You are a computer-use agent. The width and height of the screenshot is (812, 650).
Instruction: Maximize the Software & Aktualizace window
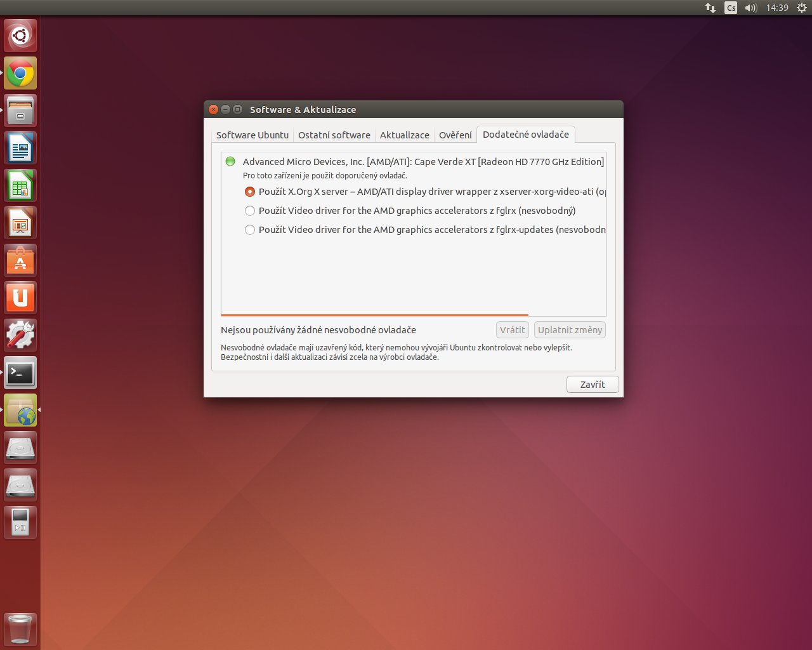click(x=237, y=109)
